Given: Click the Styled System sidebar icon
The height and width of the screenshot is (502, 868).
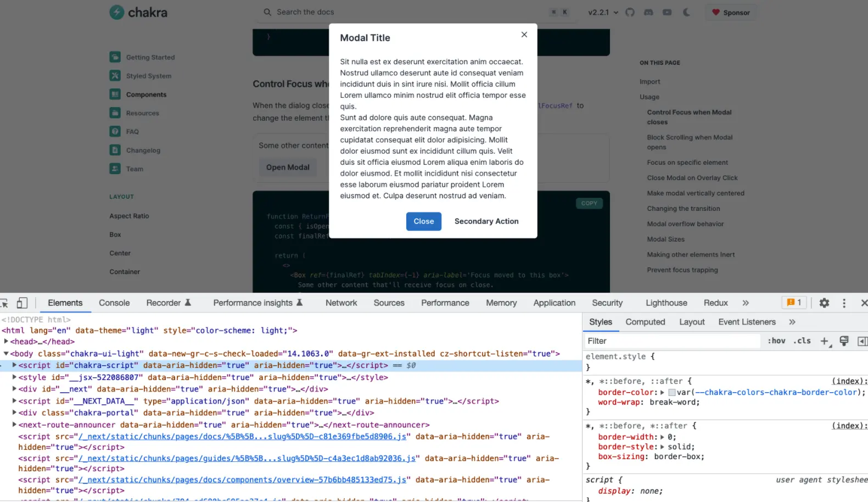Looking at the screenshot, I should (115, 76).
